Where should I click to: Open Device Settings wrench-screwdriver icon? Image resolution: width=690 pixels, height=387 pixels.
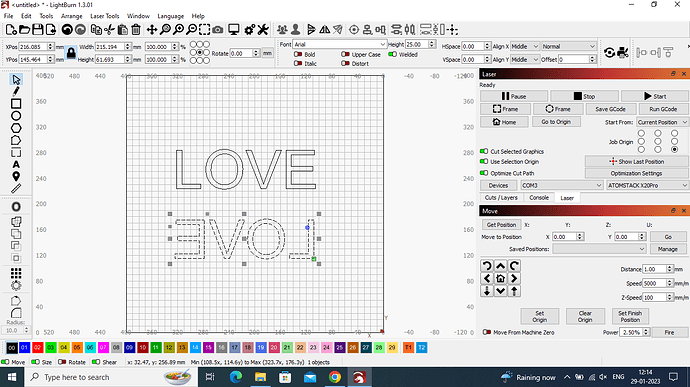[x=263, y=29]
